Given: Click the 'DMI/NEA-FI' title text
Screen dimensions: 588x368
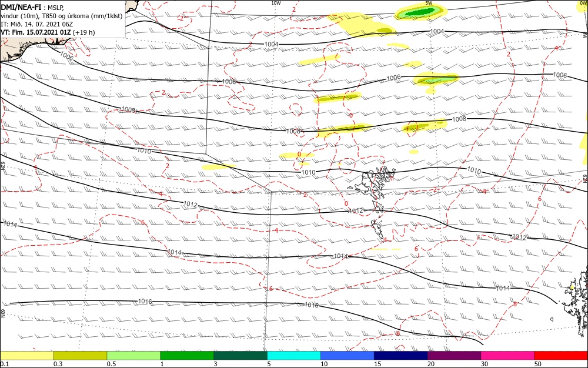Looking at the screenshot, I should click(21, 6).
